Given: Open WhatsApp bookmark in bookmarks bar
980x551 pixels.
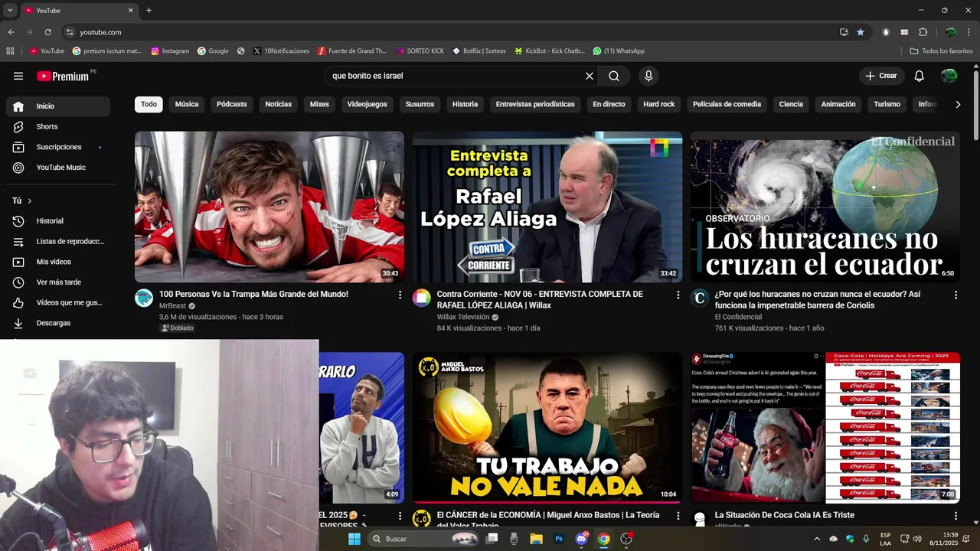Looking at the screenshot, I should click(x=619, y=51).
